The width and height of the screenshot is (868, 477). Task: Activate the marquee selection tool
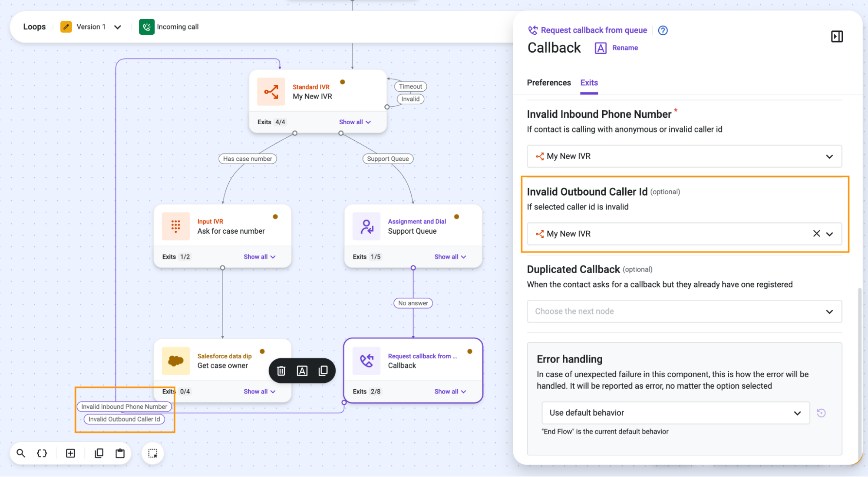point(153,453)
